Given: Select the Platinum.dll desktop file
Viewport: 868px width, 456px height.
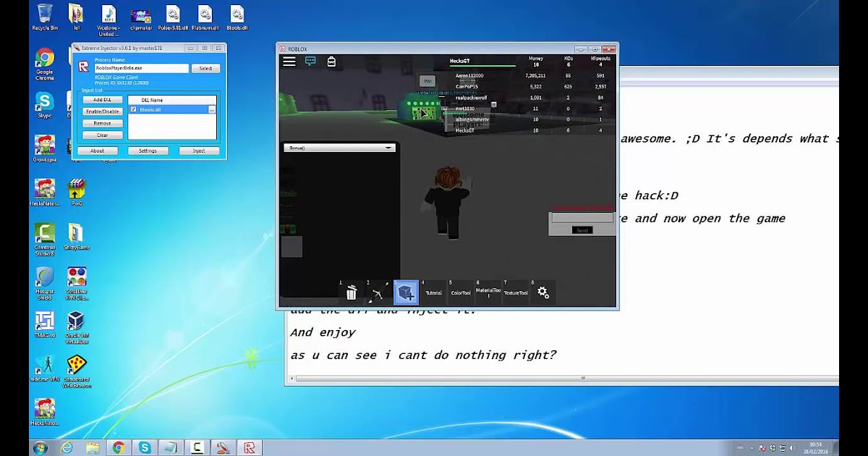Looking at the screenshot, I should 205,17.
